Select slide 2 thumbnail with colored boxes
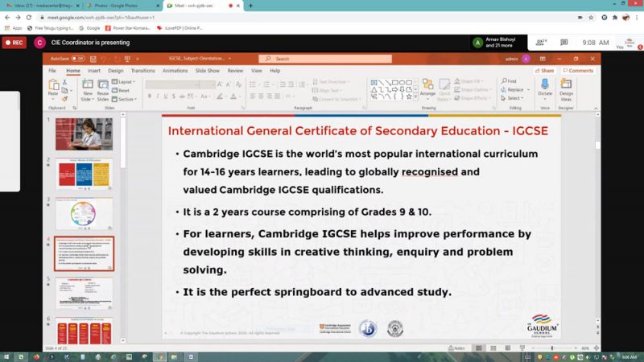 tap(85, 174)
